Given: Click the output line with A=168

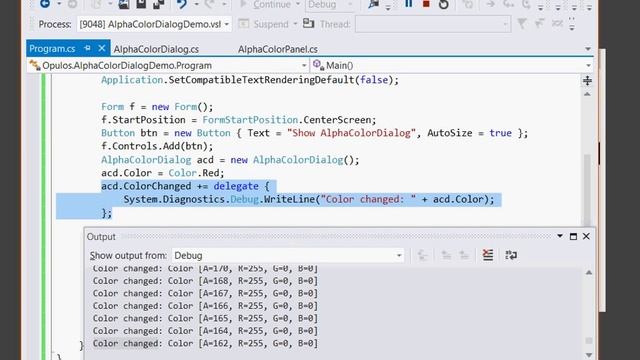Looking at the screenshot, I should click(205, 281).
